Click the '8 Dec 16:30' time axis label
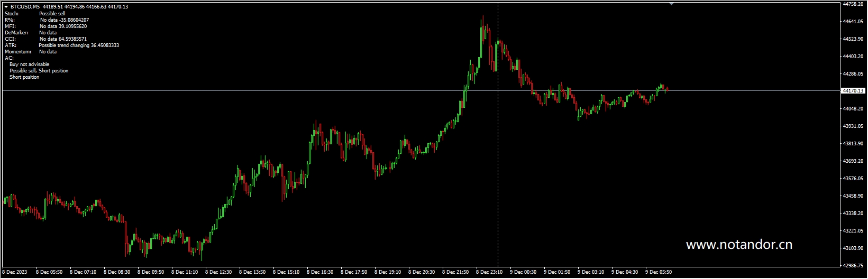This screenshot has width=868, height=279. pos(320,272)
